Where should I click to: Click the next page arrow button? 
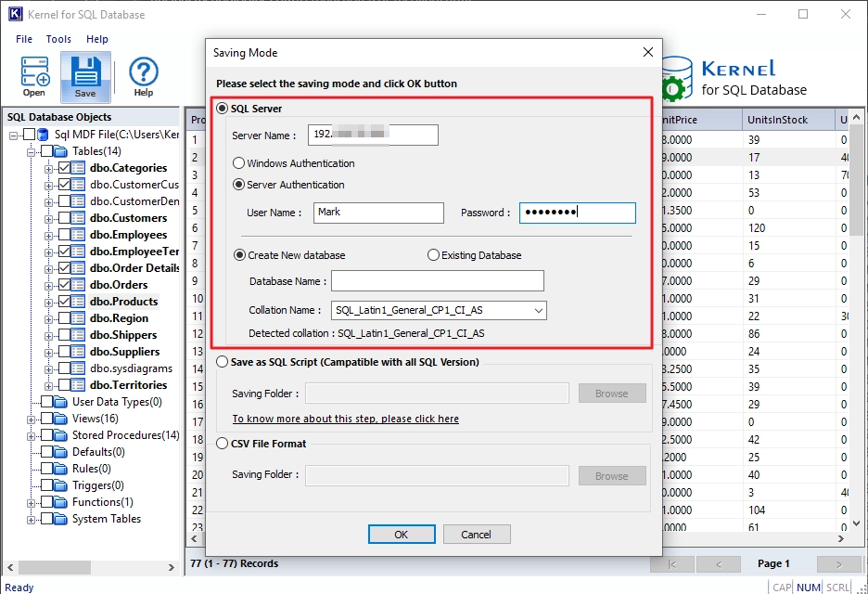point(839,564)
